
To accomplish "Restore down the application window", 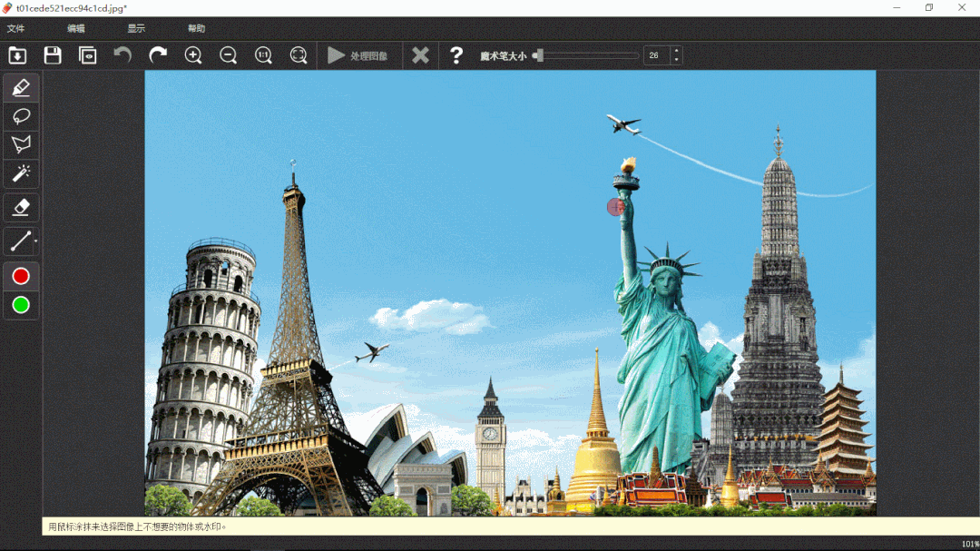I will coord(929,8).
